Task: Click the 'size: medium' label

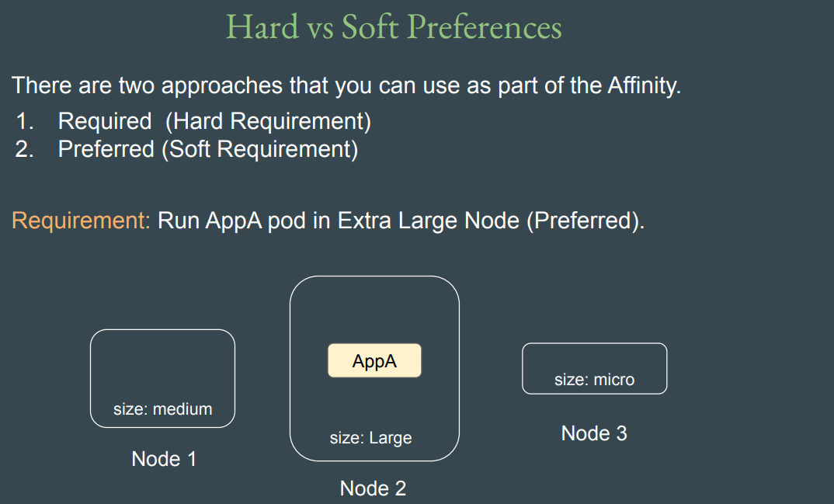Action: 162,409
